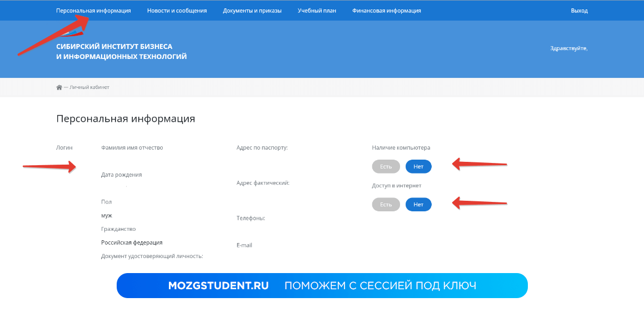Set Наличие компьютера to Есть
644x312 pixels.
pyautogui.click(x=386, y=166)
